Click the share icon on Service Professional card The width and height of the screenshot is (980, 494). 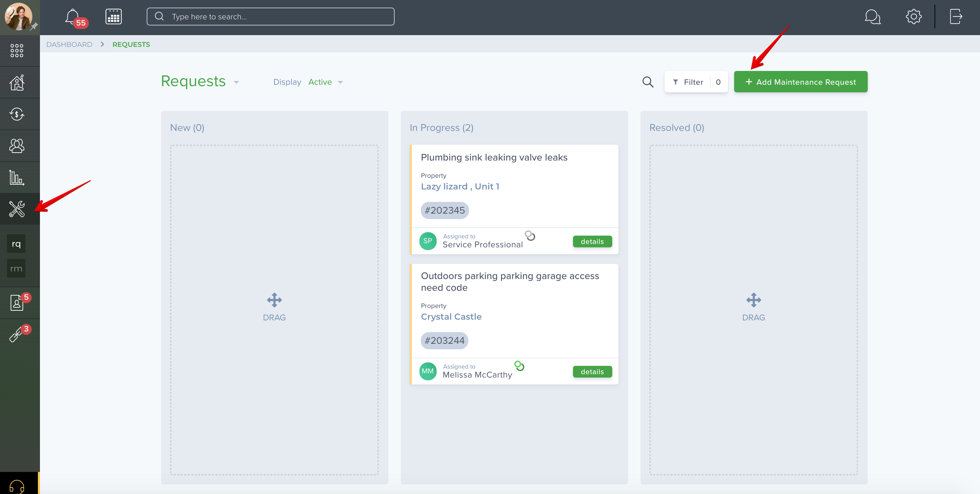pyautogui.click(x=530, y=236)
